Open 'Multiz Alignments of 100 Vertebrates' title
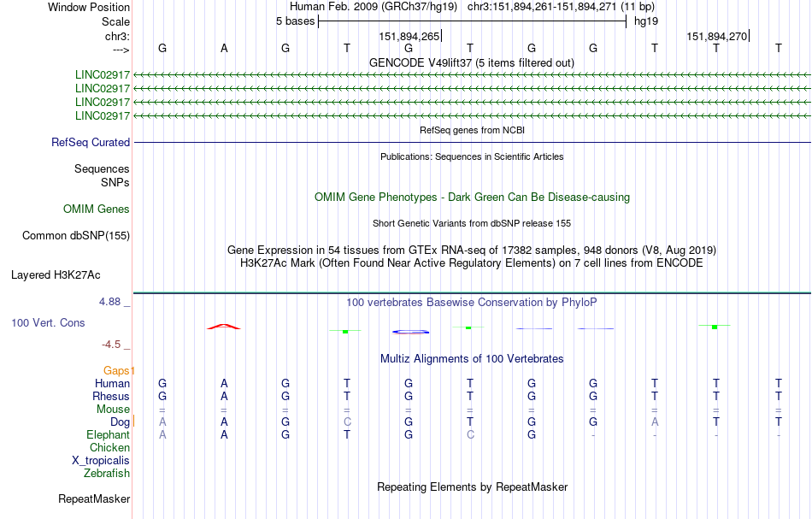This screenshot has width=812, height=519. click(x=472, y=358)
